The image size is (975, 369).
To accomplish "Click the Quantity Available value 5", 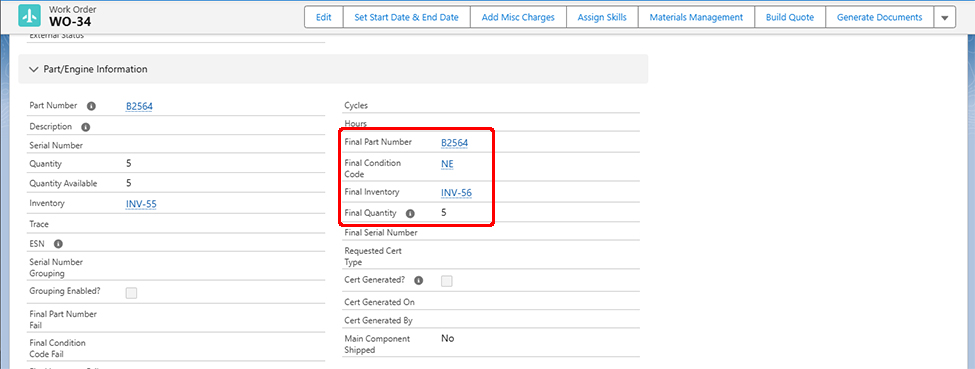I will (x=129, y=183).
